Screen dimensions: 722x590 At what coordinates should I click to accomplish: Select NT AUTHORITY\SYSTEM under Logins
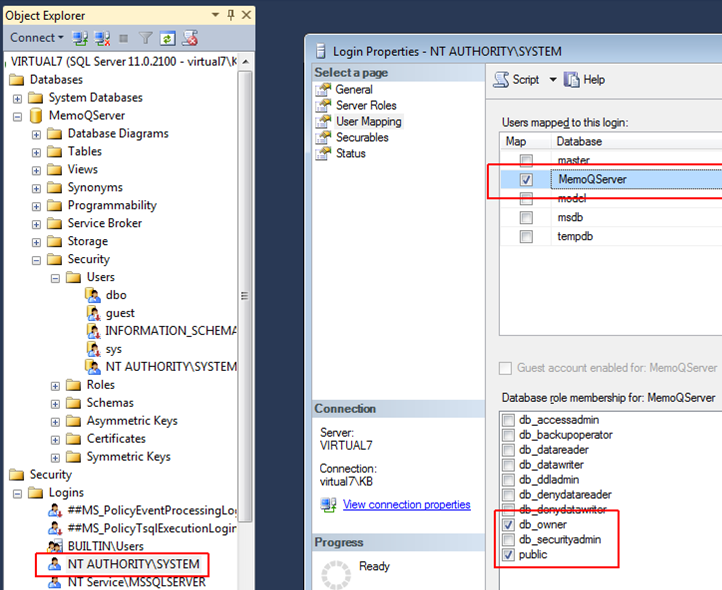[132, 564]
